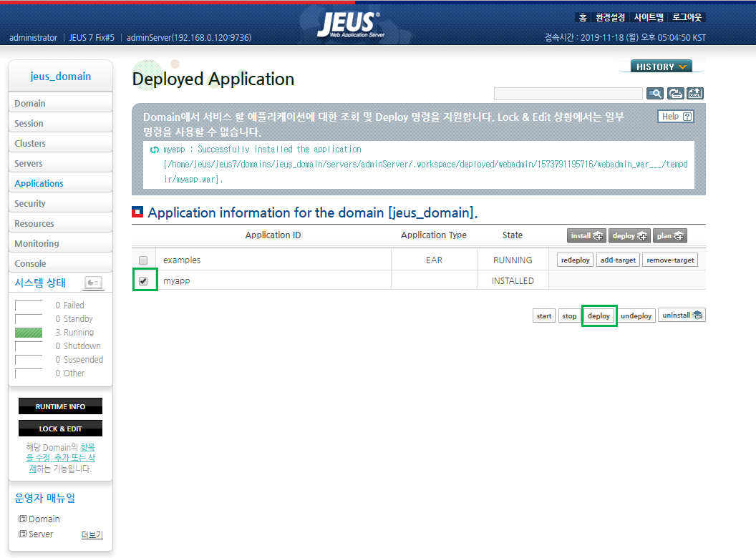
Task: Open the Server manual book icon
Action: [23, 534]
